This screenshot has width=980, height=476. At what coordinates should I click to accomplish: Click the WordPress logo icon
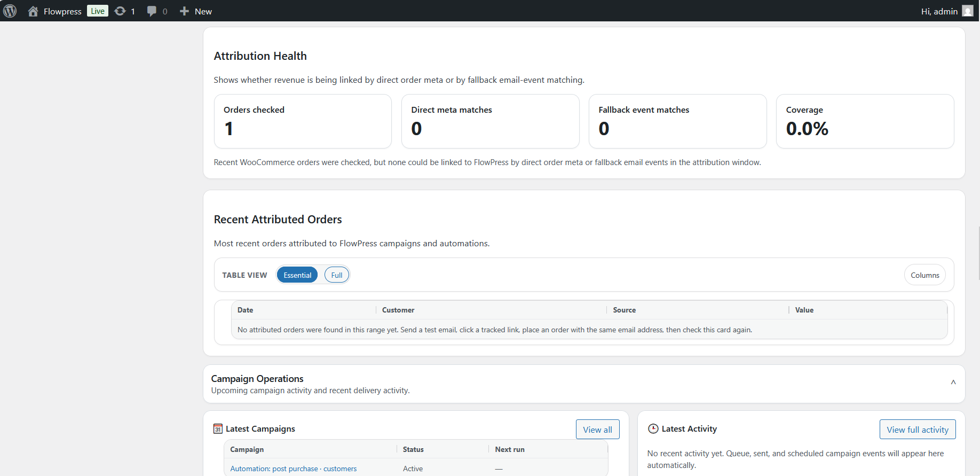click(10, 11)
